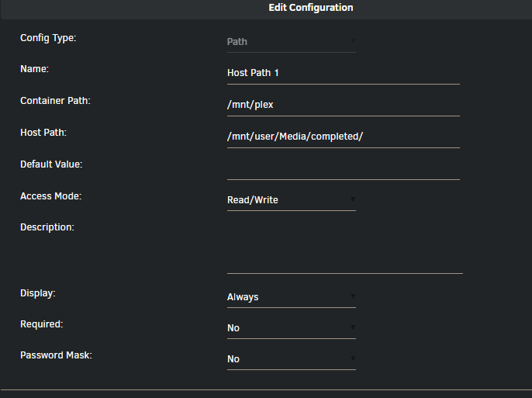532x398 pixels.
Task: Click the Host Path label
Action: 43,133
